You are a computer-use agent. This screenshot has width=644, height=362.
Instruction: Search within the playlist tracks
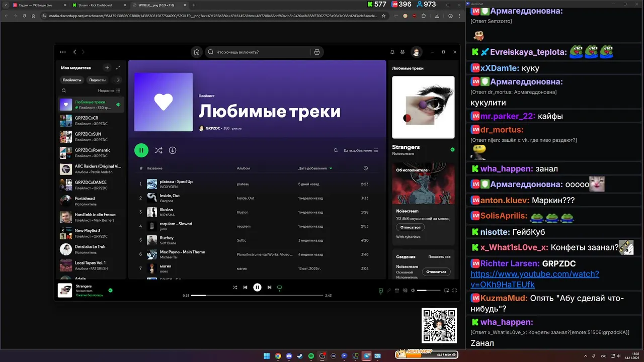pos(336,150)
